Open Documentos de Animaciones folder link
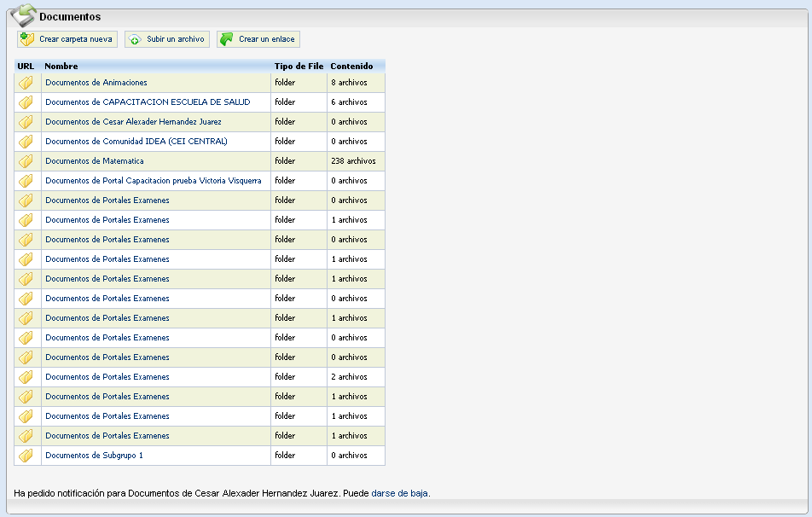Screen dimensions: 812x517 [96, 83]
